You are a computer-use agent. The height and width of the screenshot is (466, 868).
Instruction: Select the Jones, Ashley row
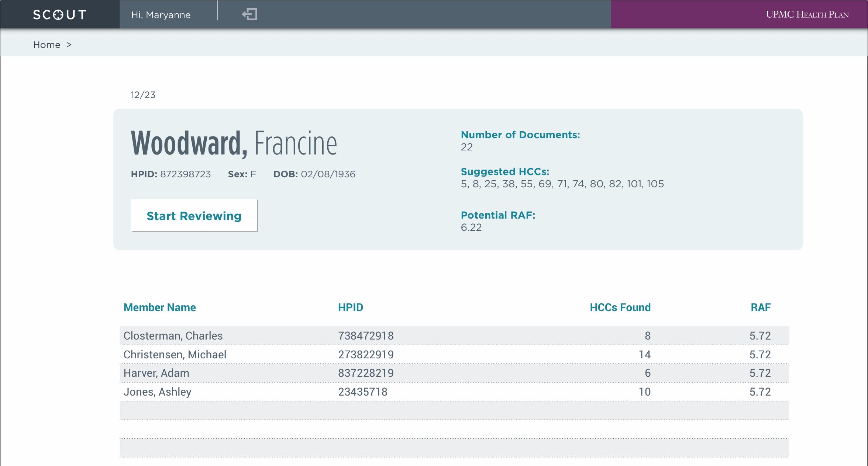pyautogui.click(x=158, y=392)
